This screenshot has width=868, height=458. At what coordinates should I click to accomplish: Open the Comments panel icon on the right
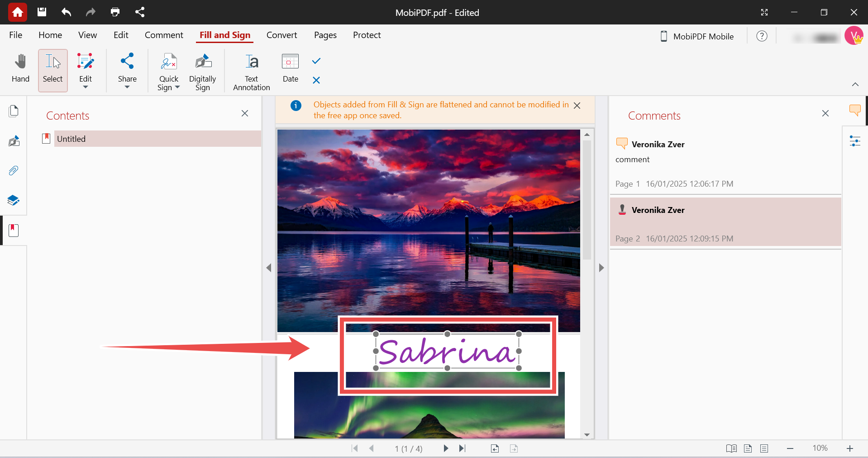tap(855, 110)
